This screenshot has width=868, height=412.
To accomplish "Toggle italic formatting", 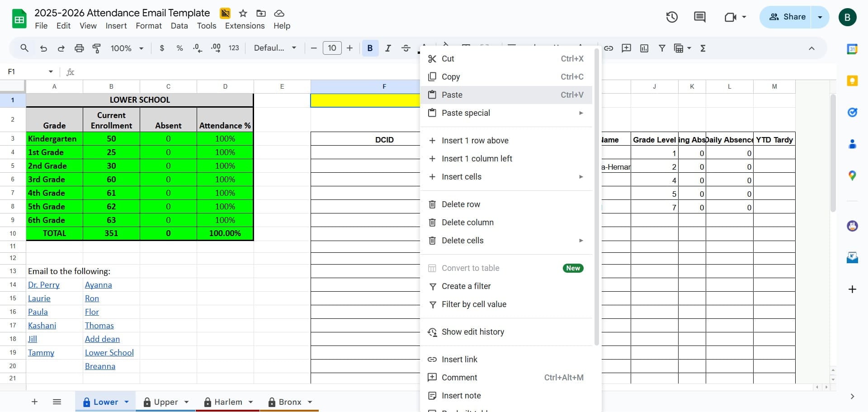I will (x=388, y=48).
